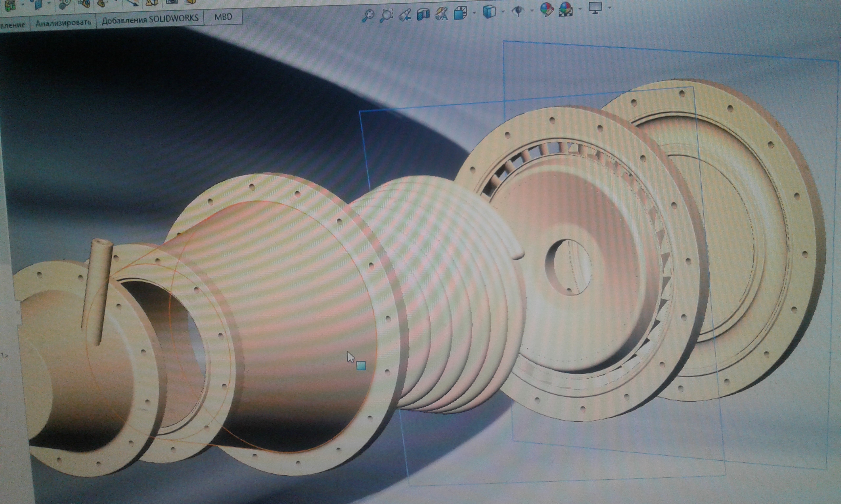841x504 pixels.
Task: Open the Hide/Show Items dropdown arrow
Action: (x=532, y=10)
